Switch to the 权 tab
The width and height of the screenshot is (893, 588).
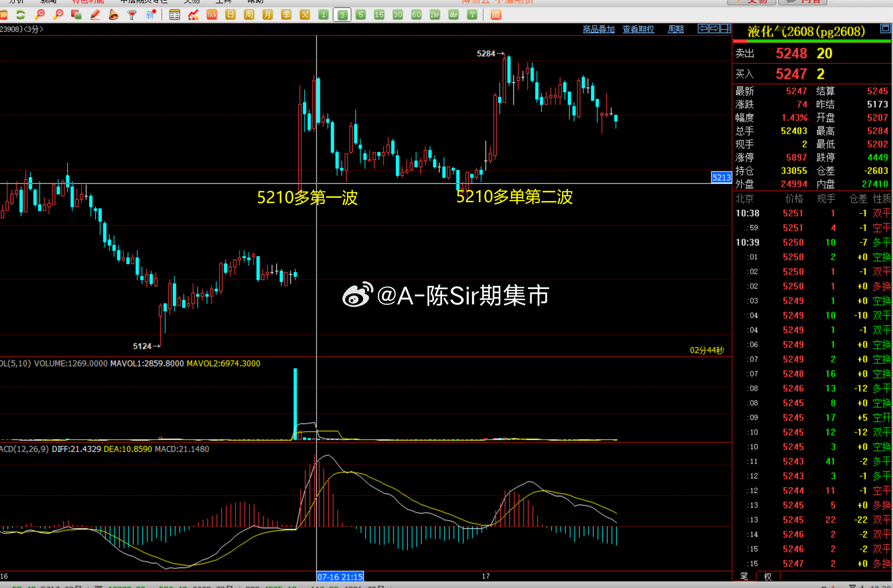tap(768, 576)
